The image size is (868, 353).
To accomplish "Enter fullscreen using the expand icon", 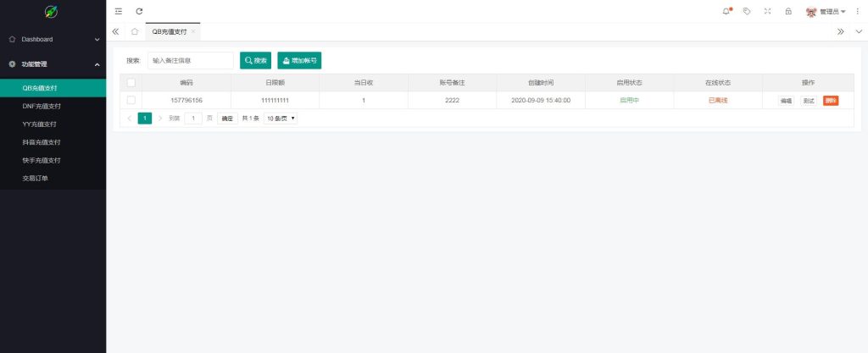I will pos(768,11).
